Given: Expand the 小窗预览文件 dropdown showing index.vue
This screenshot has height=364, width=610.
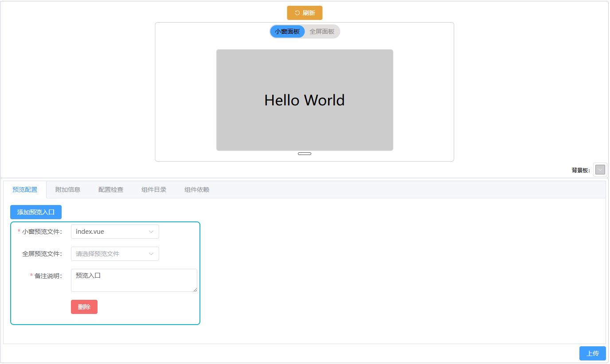Looking at the screenshot, I should click(x=111, y=232).
